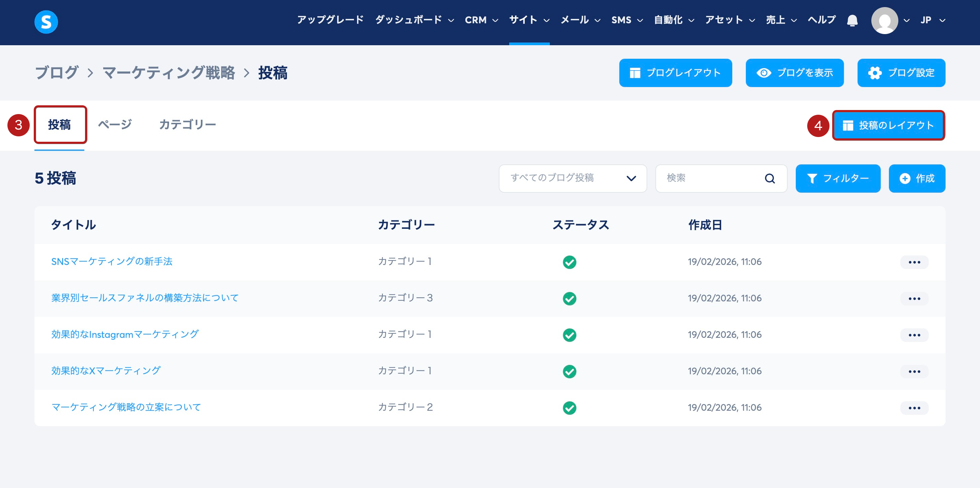Click ブログを表示 eye button
The image size is (980, 488).
794,73
